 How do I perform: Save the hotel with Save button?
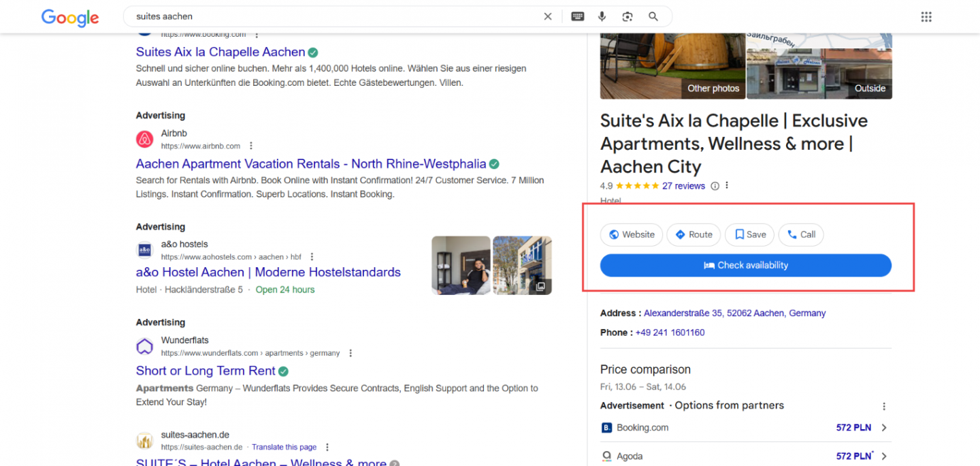[749, 234]
